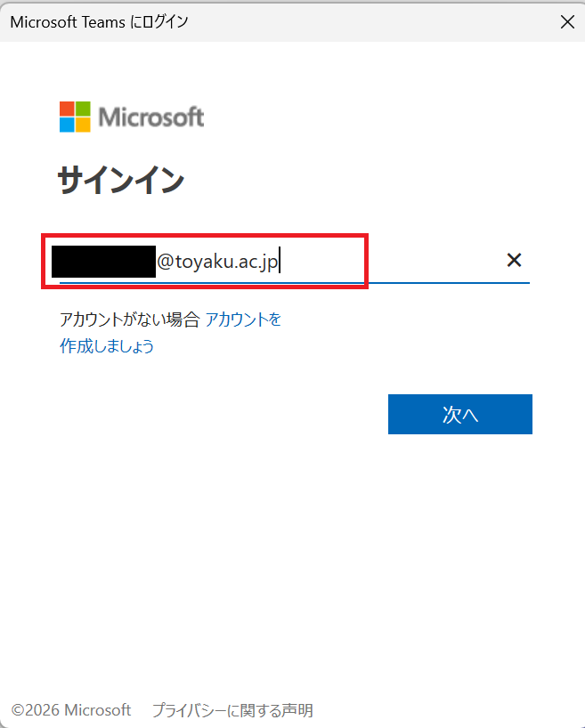Click the ©2026 Microsoft footer text
Screen dimensions: 585x728
point(71,710)
